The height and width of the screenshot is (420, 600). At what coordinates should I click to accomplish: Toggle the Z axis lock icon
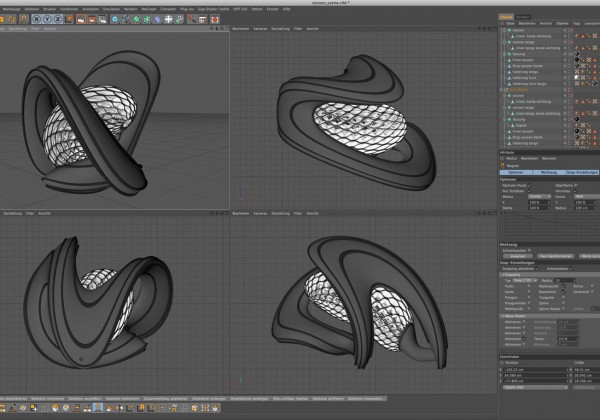58,19
